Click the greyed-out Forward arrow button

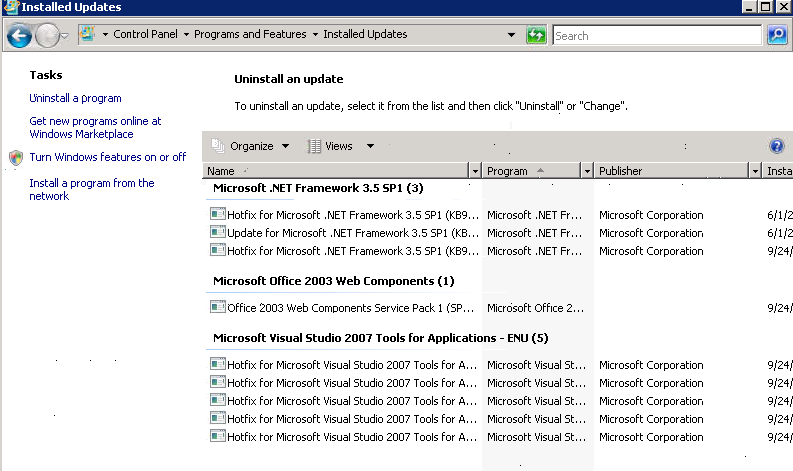[x=47, y=35]
